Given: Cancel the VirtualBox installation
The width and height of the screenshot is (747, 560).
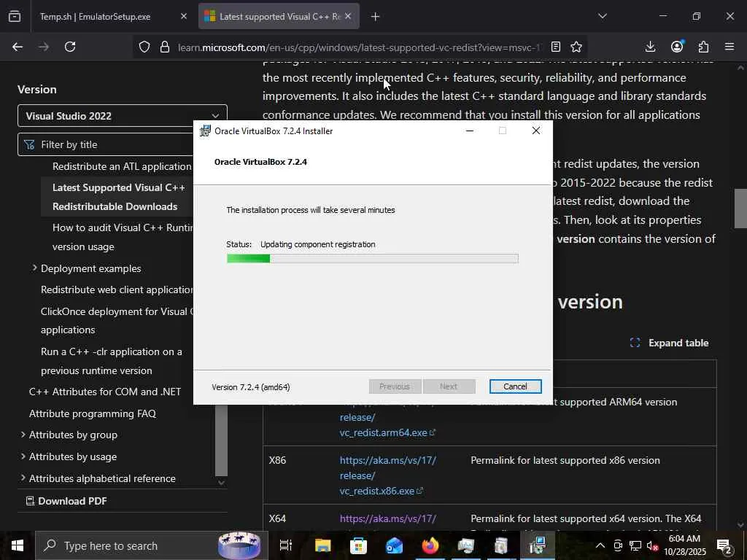Looking at the screenshot, I should [x=516, y=386].
